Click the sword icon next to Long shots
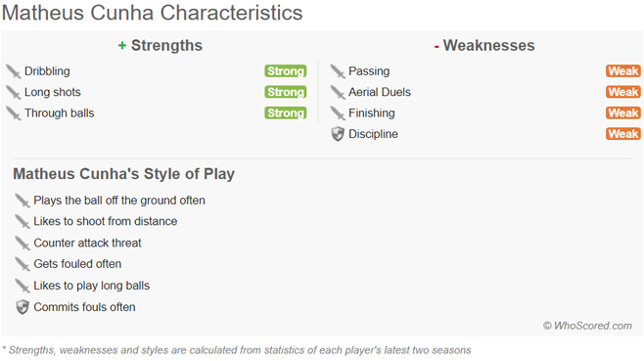The image size is (644, 361). (x=13, y=92)
